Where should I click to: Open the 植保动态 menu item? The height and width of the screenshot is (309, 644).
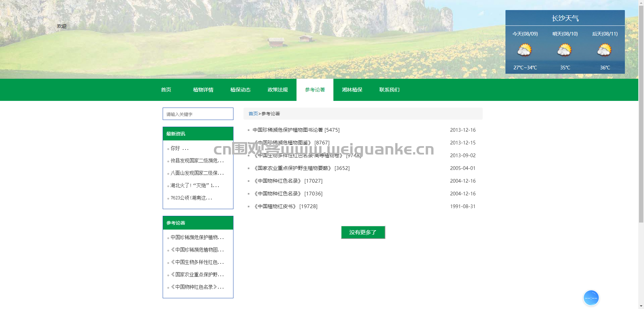point(240,90)
